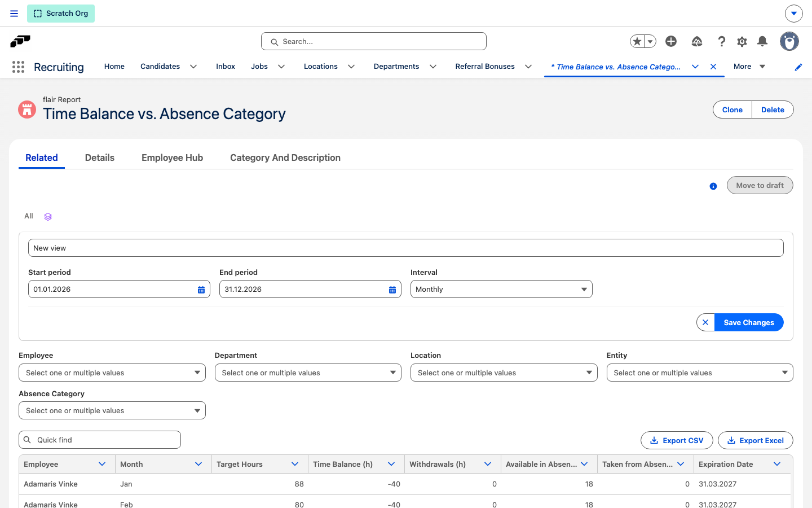Open the Time Balance (h) column chevron
Viewport: 812px width, 508px height.
[x=391, y=464]
